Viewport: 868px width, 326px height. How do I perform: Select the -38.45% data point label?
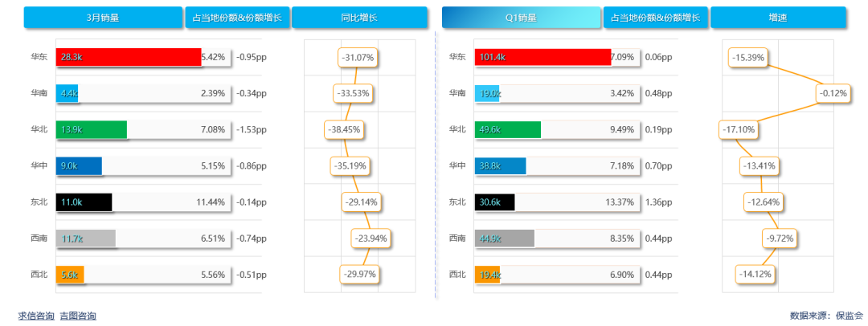(x=346, y=129)
